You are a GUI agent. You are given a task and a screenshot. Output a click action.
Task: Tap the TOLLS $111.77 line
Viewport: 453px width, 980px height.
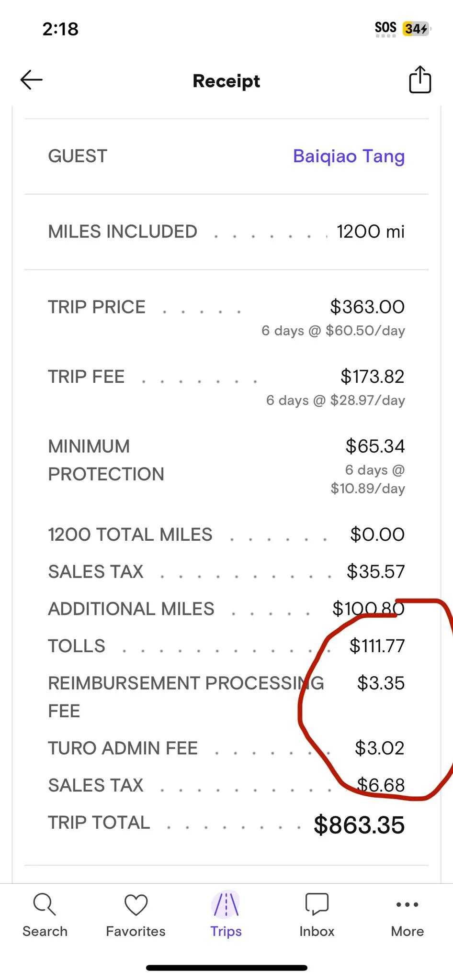point(226,646)
